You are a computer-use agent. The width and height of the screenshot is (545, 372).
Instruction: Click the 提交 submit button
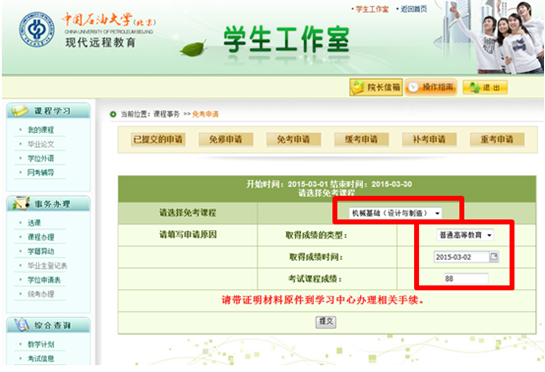click(326, 322)
